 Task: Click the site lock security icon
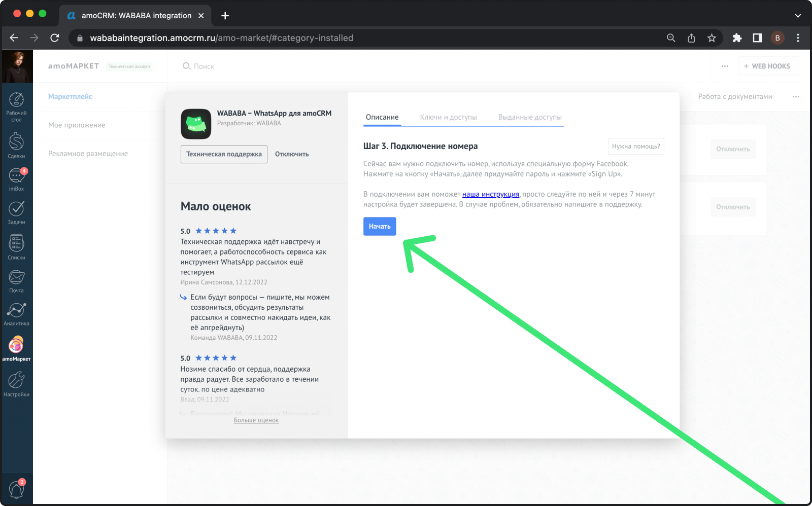(x=80, y=38)
